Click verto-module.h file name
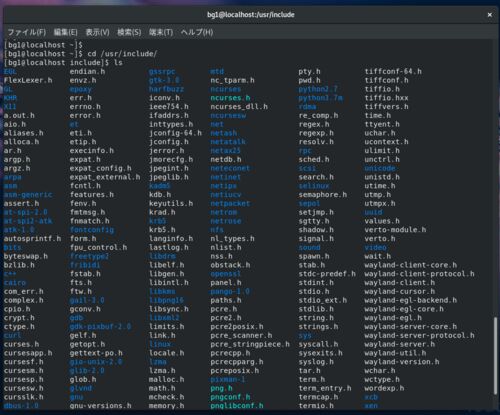Viewport: 500px width, 415px height. pos(395,230)
